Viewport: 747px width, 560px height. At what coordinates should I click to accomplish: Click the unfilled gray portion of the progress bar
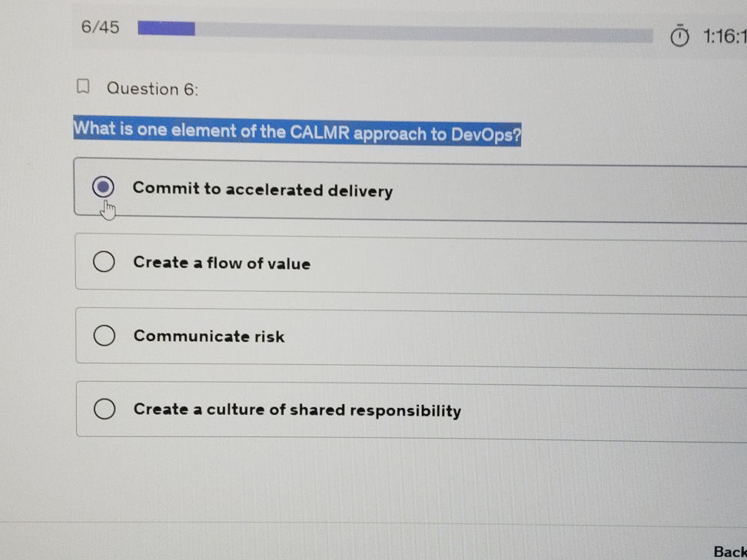tap(423, 32)
